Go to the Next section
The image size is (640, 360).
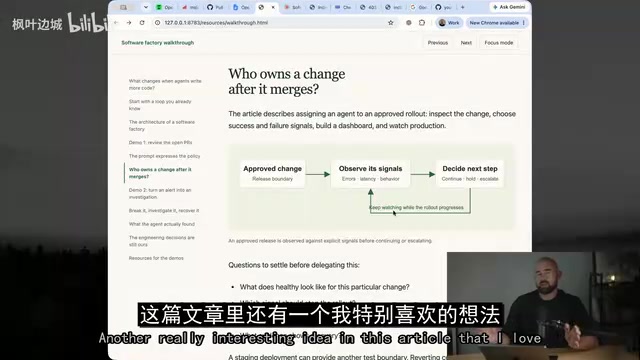(x=466, y=42)
